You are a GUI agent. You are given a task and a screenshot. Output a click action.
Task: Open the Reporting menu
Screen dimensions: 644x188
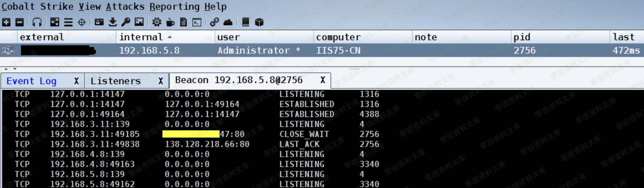pyautogui.click(x=174, y=6)
